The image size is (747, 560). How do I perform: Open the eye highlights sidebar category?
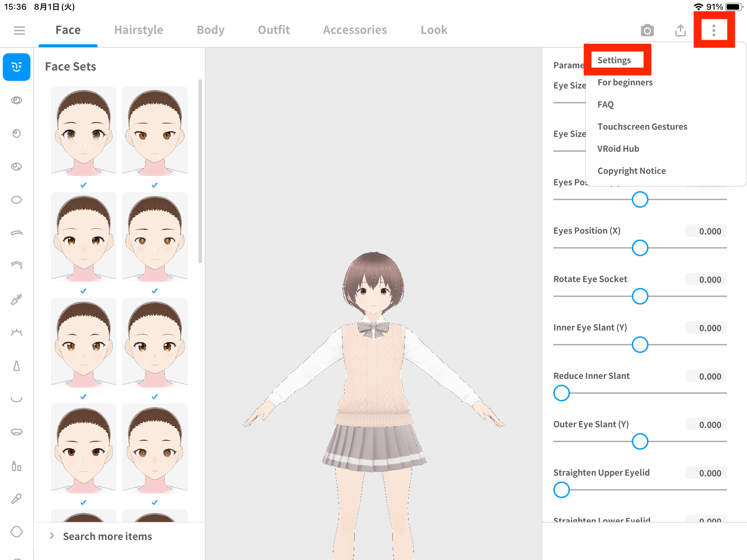pos(17,167)
